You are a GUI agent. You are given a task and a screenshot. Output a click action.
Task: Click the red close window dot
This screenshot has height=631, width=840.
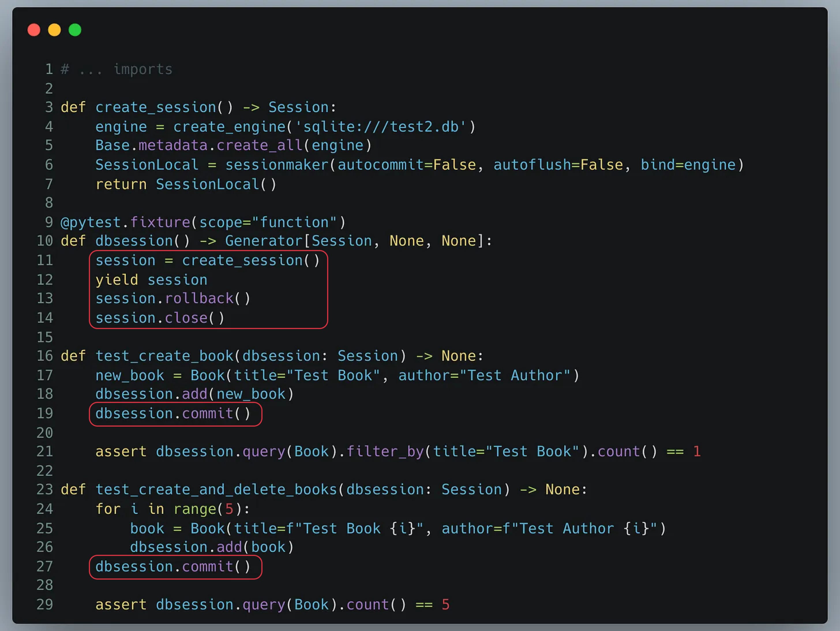tap(34, 30)
